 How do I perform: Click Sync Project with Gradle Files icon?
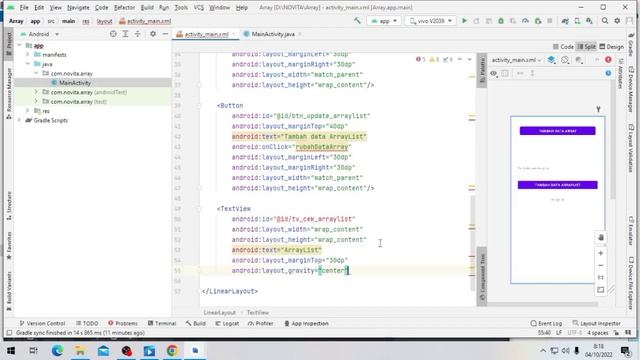565,21
